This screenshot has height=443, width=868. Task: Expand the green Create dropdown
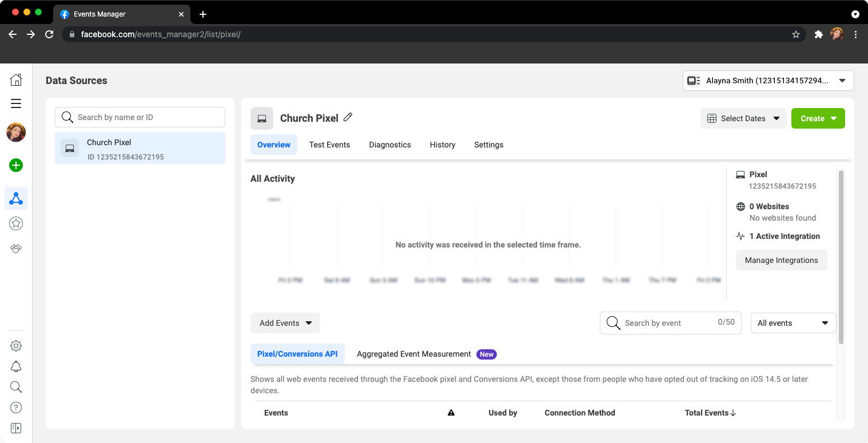(818, 118)
